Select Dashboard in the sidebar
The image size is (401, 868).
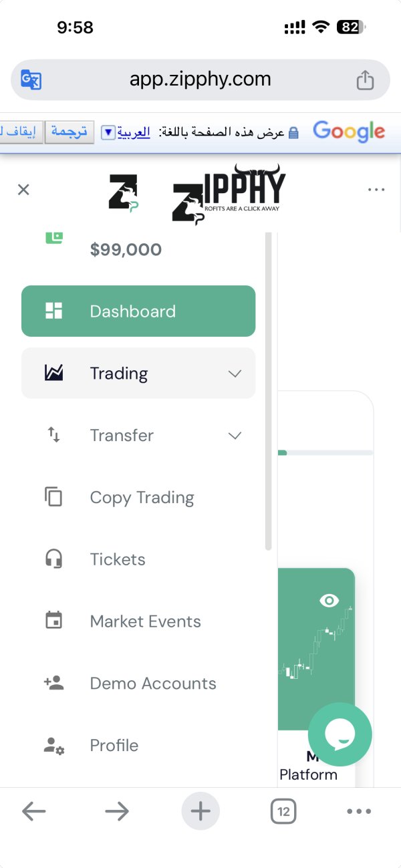pos(138,311)
